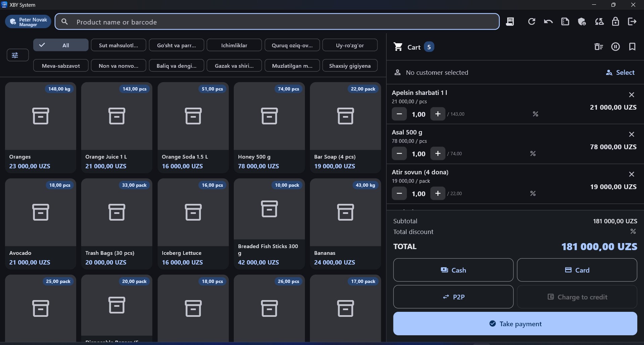Click the bookmark icon in cart header
The width and height of the screenshot is (644, 345).
tap(632, 47)
